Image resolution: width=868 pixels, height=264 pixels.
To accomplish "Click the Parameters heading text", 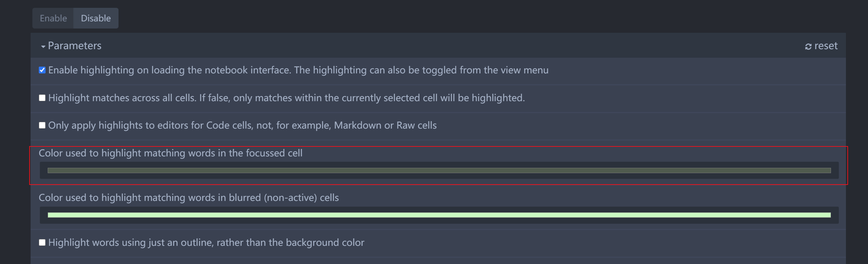I will tap(75, 46).
